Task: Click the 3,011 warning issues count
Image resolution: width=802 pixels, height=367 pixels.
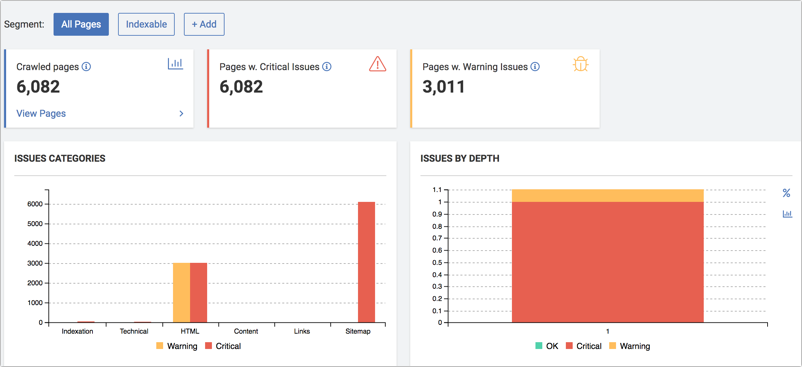Action: coord(444,87)
